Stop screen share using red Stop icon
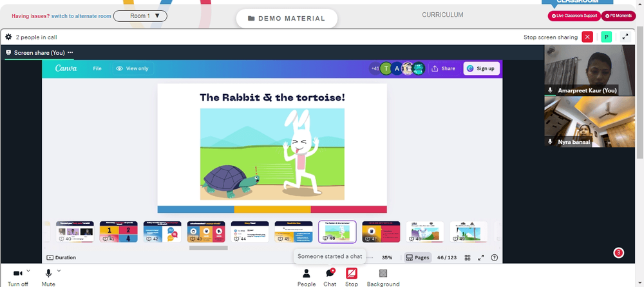The image size is (644, 287). (352, 273)
